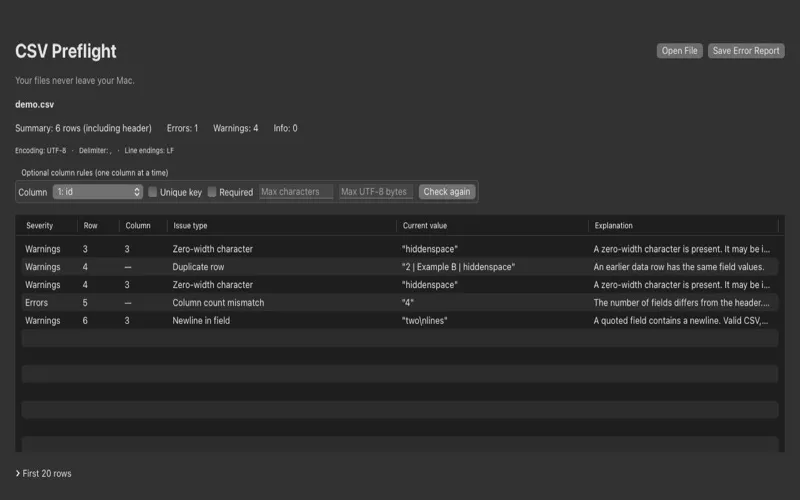Open the Column selector dropdown showing '1: id'
800x500 pixels.
(97, 192)
